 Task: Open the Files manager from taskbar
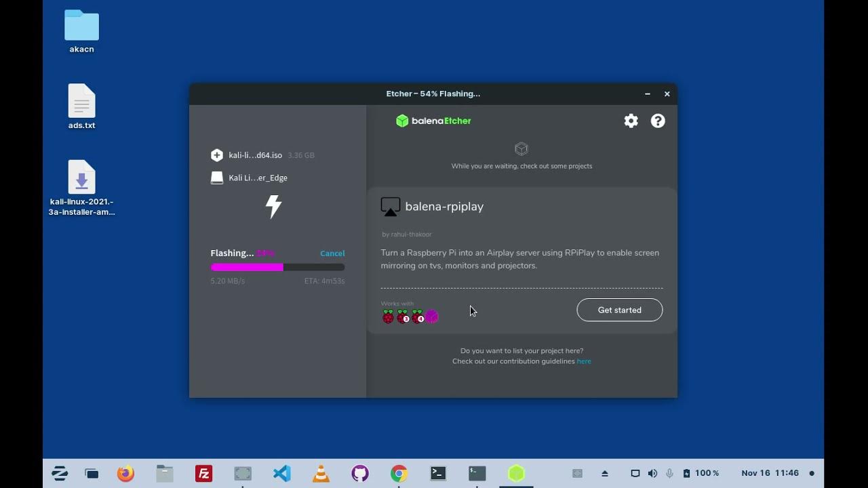click(x=165, y=473)
